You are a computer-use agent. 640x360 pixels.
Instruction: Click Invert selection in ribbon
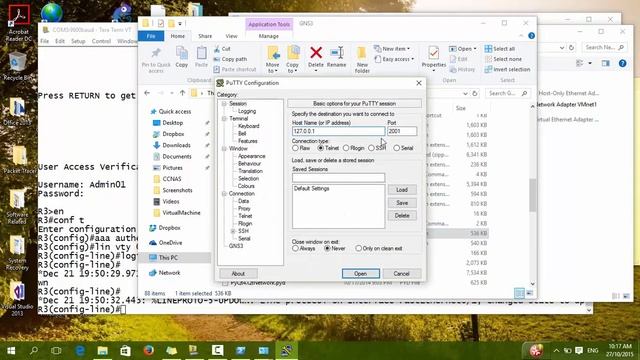pyautogui.click(x=507, y=69)
